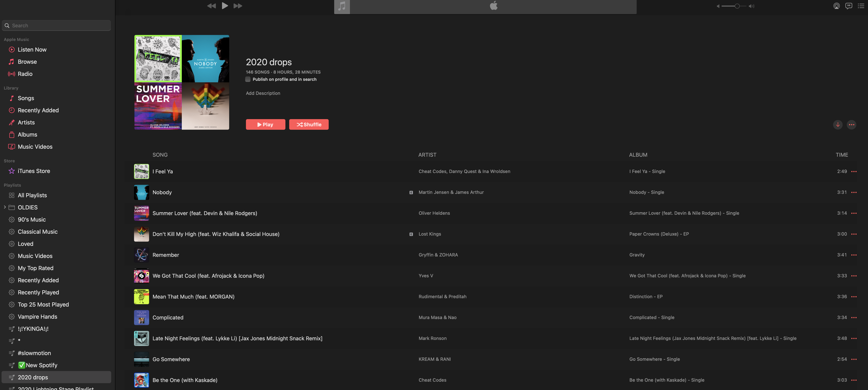This screenshot has height=390, width=868.
Task: Toggle the explicit tag next to Don't Kill My High
Action: [411, 234]
